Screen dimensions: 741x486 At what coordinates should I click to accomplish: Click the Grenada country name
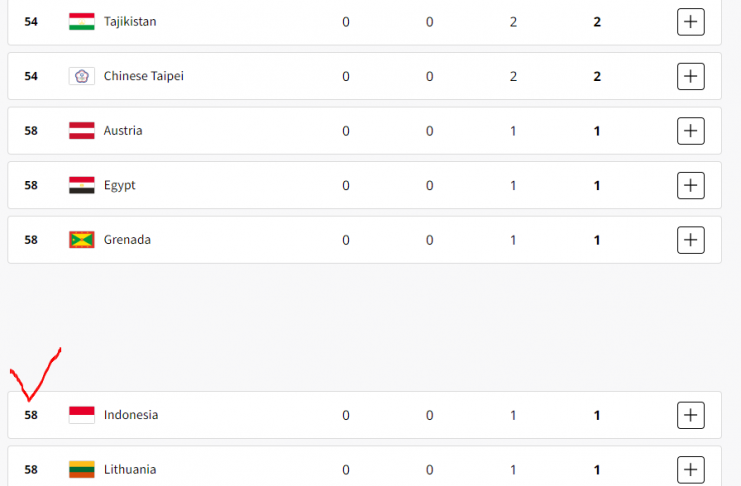[x=128, y=240]
